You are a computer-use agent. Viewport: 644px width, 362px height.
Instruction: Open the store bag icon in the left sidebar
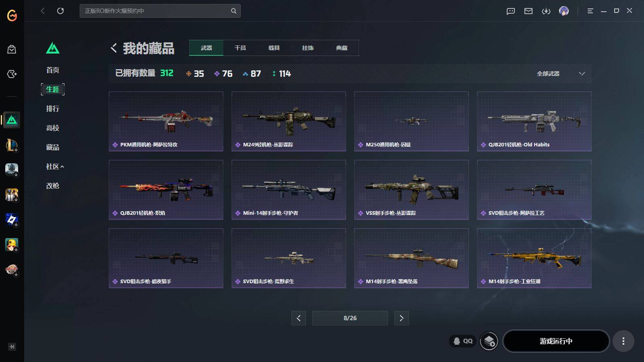tap(12, 49)
